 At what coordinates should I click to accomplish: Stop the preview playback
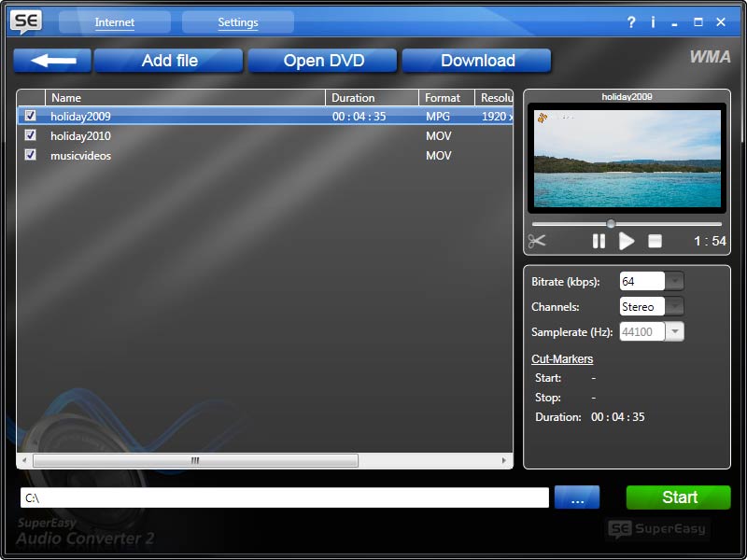[x=655, y=241]
